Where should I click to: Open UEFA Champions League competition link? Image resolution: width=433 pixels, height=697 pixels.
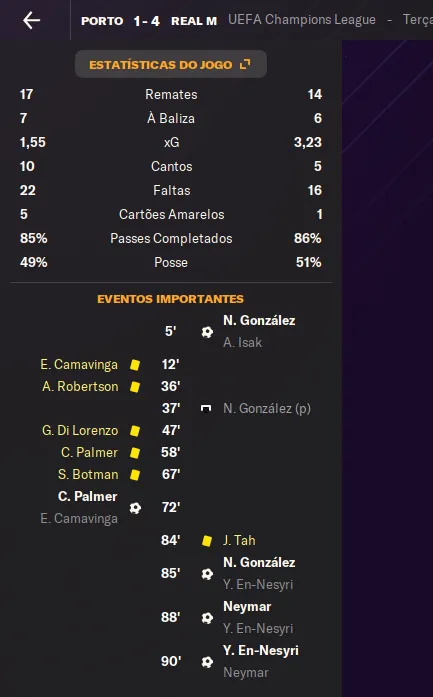[302, 20]
